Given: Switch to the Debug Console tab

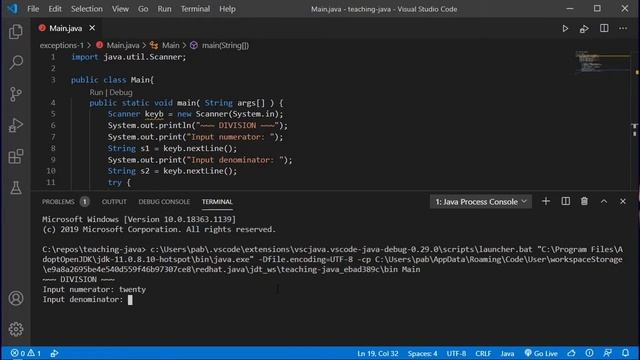Looking at the screenshot, I should coord(164,202).
